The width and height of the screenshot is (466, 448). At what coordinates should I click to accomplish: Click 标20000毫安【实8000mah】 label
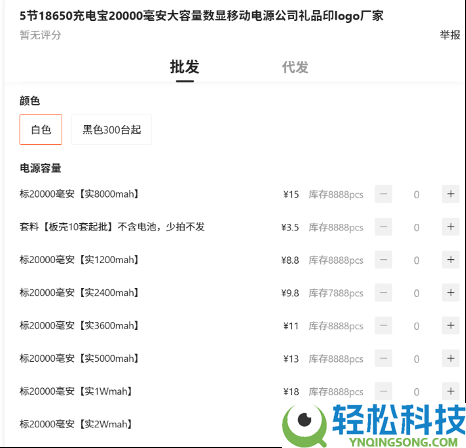point(79,194)
